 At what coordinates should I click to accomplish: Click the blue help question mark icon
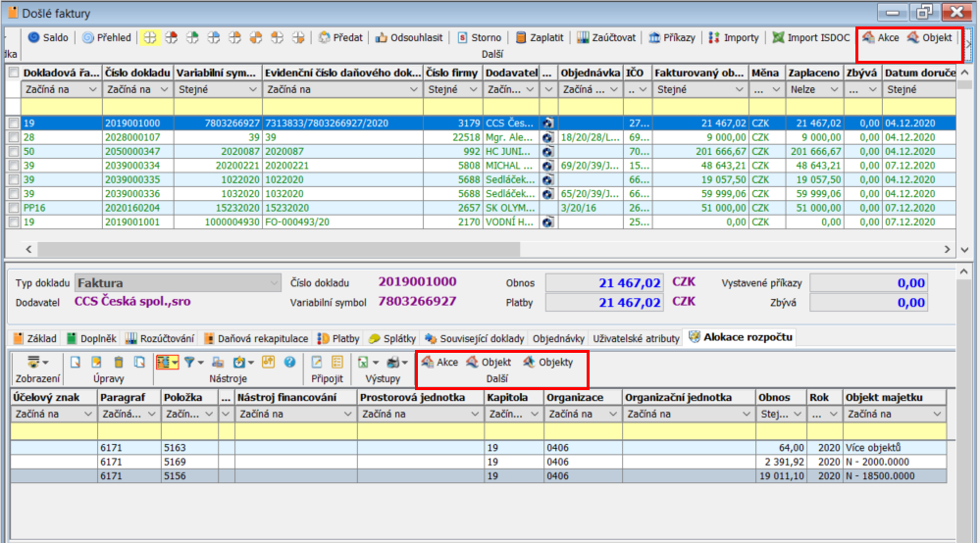click(x=289, y=362)
